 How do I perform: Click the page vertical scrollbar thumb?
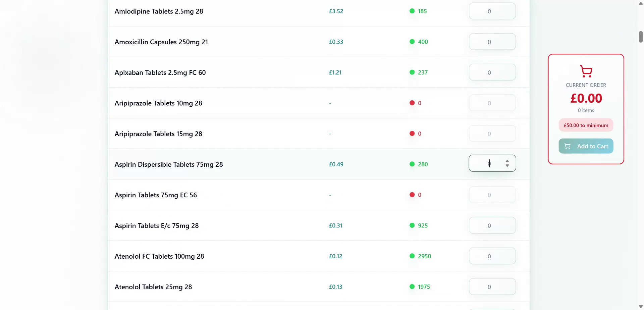641,37
